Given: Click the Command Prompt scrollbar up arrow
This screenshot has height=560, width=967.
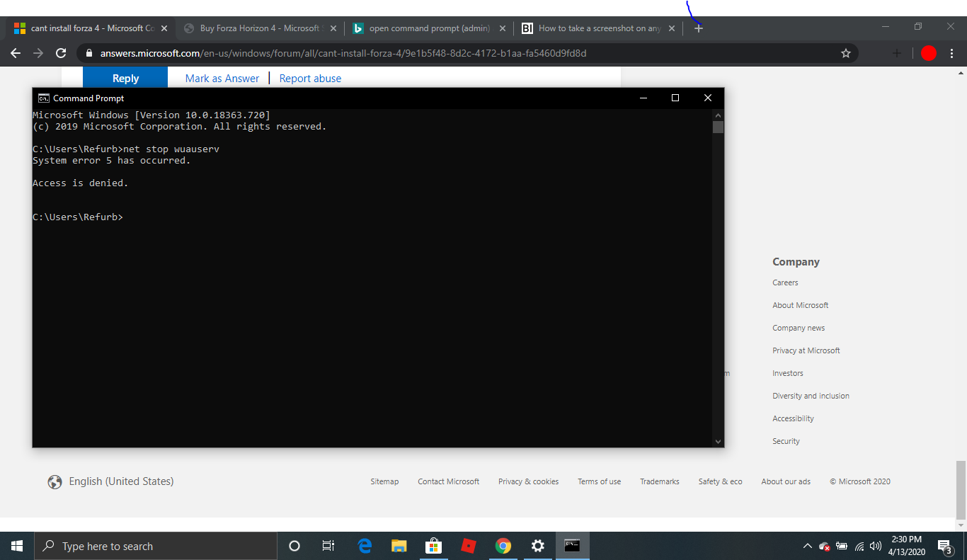Looking at the screenshot, I should coord(718,115).
